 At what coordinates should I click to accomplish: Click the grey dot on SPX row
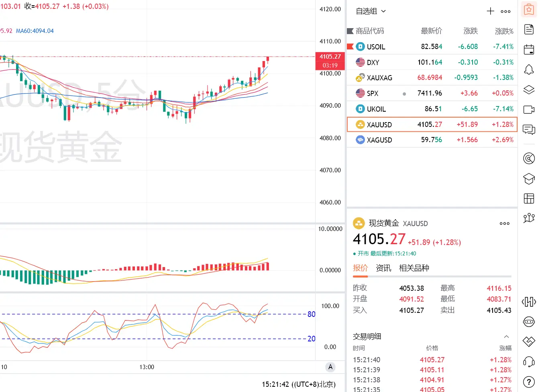(x=404, y=94)
